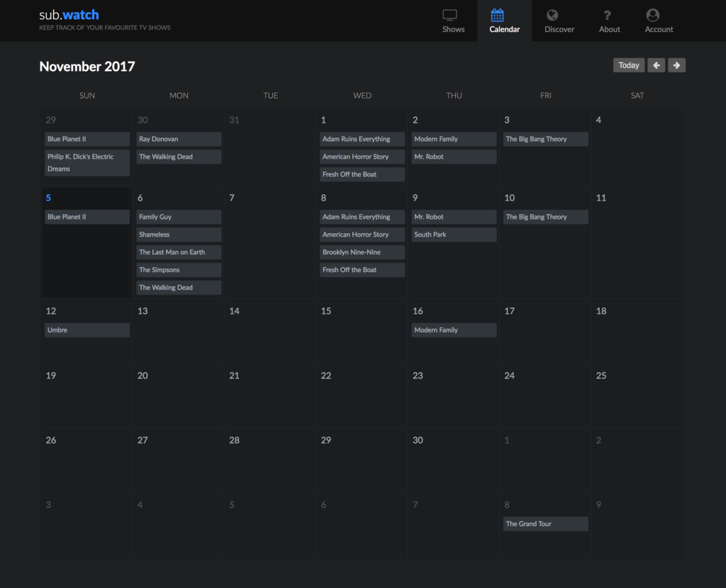Open the Family Guy entry
726x588 pixels.
(x=179, y=217)
